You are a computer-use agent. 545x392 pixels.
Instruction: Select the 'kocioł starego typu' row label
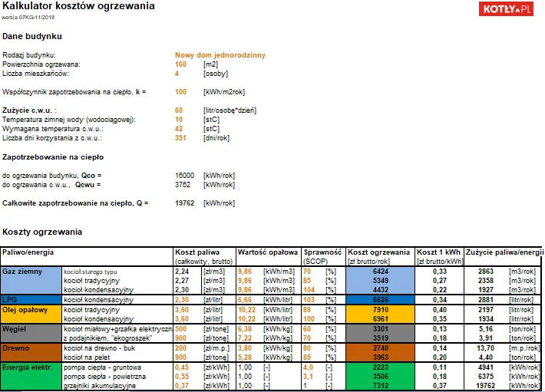[x=91, y=272]
